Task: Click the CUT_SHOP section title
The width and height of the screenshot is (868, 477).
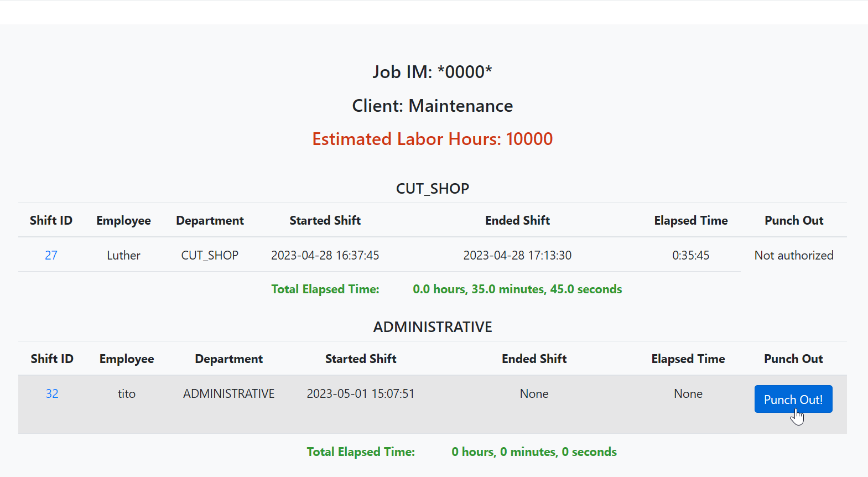Action: [x=433, y=189]
